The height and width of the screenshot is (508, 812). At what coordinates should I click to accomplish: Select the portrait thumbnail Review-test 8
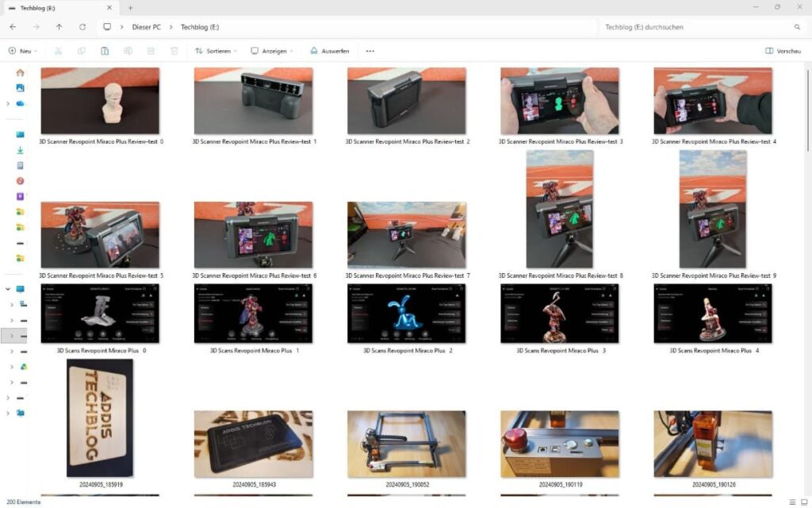(x=560, y=209)
